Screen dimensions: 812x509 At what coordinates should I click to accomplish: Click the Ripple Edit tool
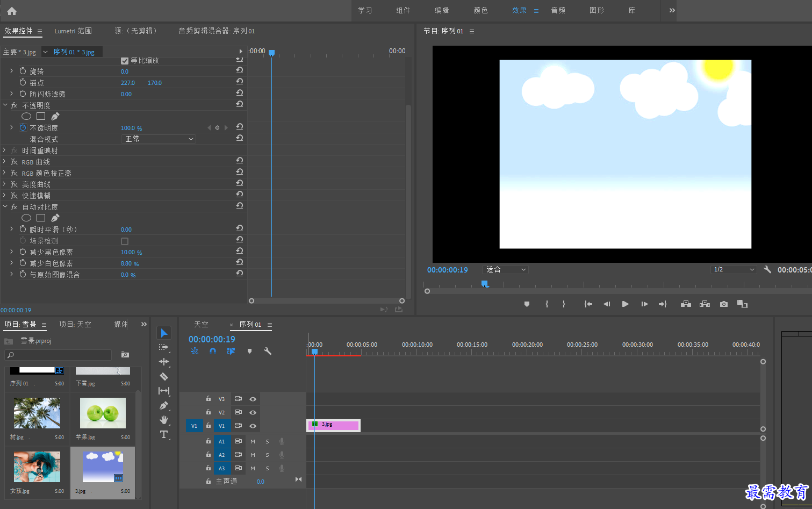[x=164, y=362]
